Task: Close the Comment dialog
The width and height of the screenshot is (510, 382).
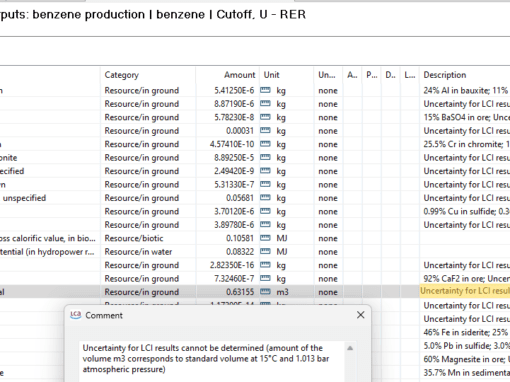Action: pyautogui.click(x=360, y=315)
